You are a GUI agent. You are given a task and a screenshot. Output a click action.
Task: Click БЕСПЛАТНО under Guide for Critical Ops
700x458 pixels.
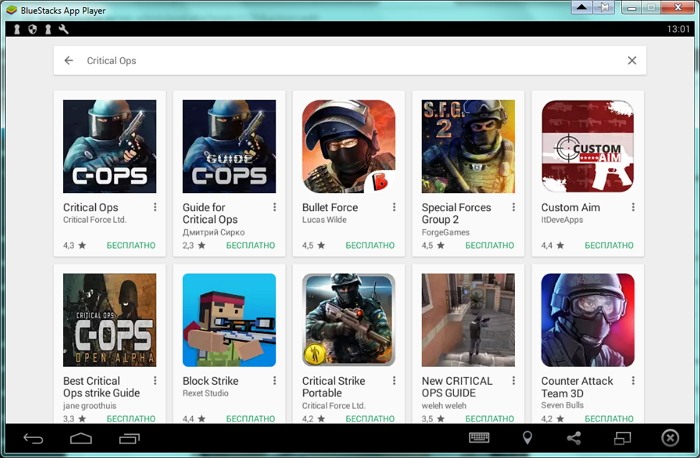250,245
